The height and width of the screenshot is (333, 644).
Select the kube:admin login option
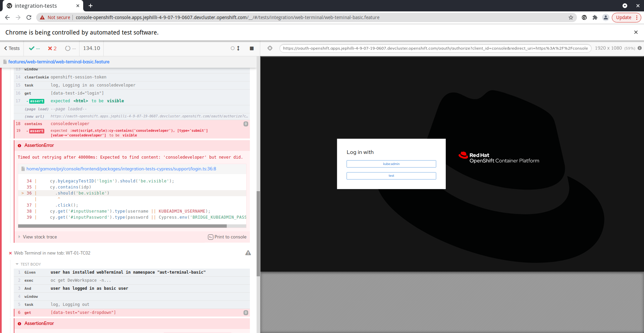point(391,164)
